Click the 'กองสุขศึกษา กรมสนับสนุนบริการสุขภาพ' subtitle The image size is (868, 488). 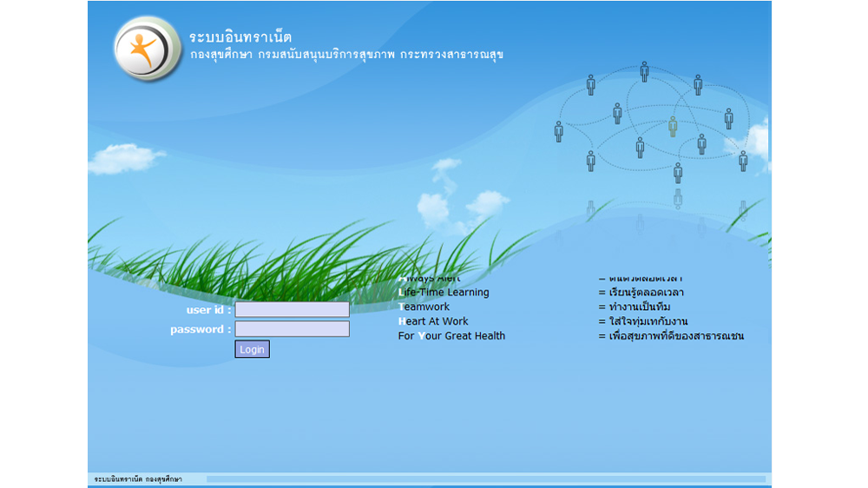click(x=293, y=55)
